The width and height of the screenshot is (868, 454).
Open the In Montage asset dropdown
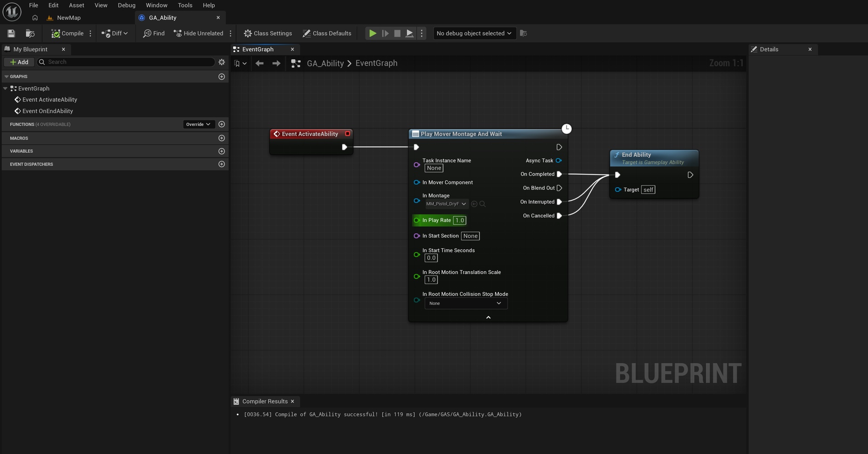point(446,204)
